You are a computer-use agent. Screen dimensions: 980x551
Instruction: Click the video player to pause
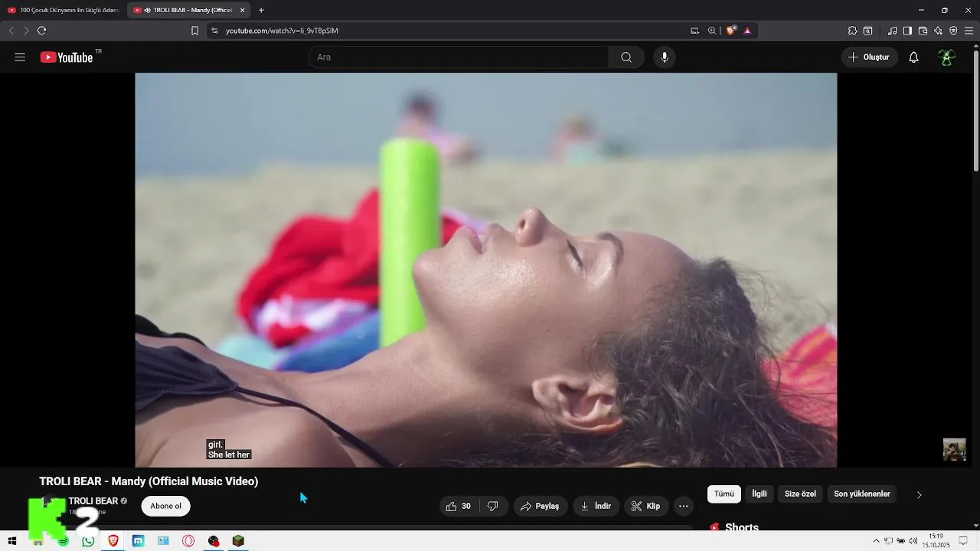pos(485,269)
